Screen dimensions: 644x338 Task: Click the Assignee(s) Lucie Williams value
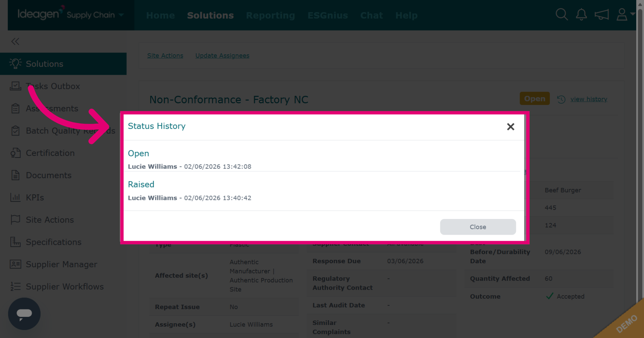(251, 325)
